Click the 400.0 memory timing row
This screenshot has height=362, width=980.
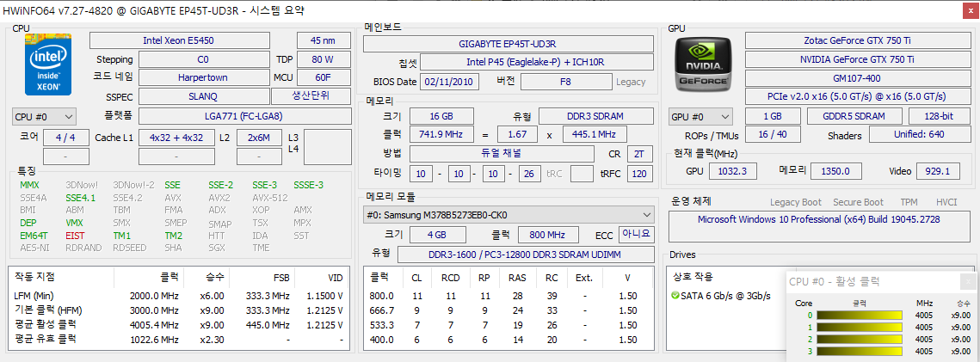[x=508, y=340]
